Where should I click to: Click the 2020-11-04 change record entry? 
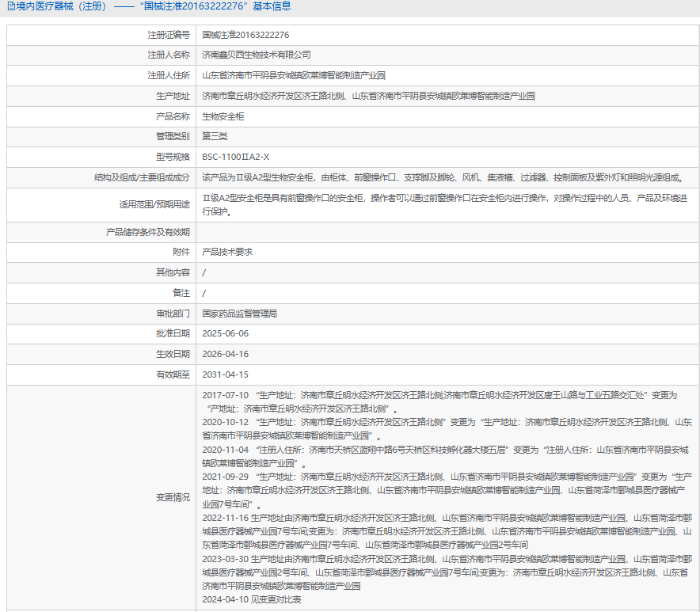(445, 456)
